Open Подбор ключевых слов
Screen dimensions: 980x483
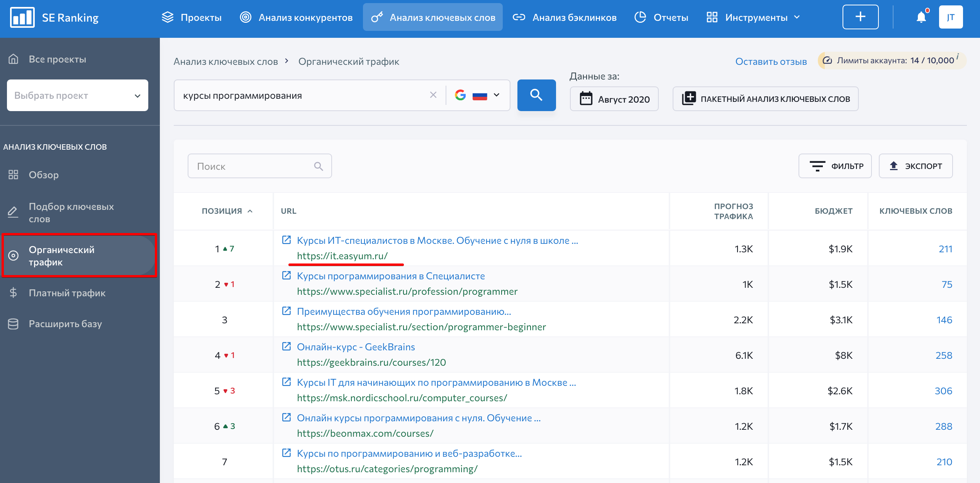pyautogui.click(x=61, y=213)
